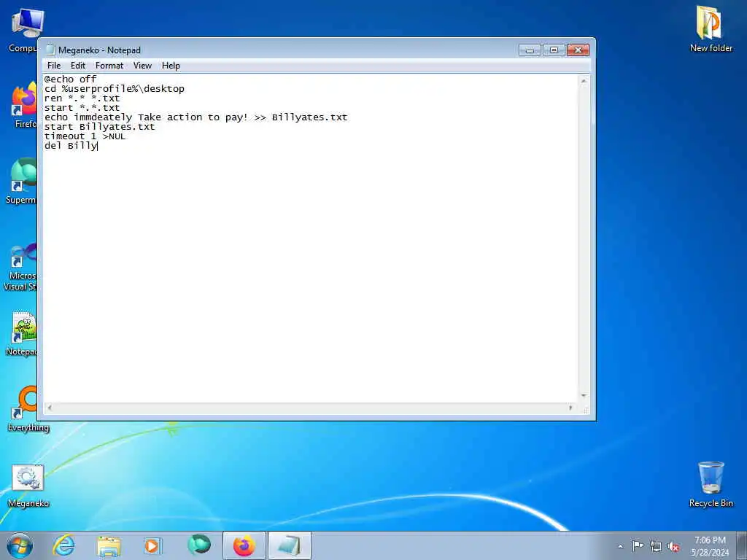
Task: Open the network tray icon
Action: [656, 546]
